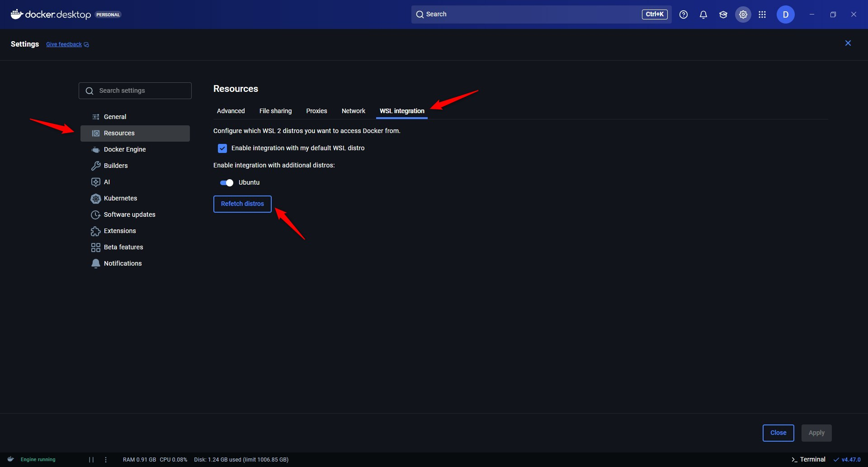
Task: Toggle default WSL distro integration checkbox
Action: (222, 148)
